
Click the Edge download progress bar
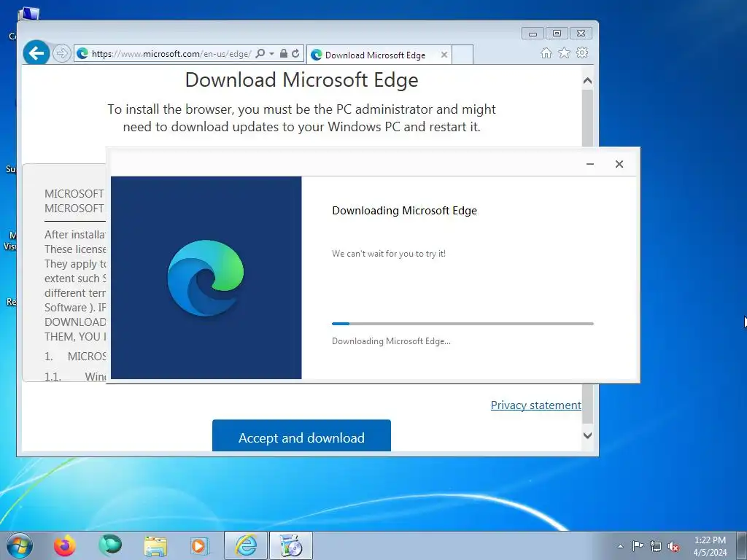[x=462, y=324]
